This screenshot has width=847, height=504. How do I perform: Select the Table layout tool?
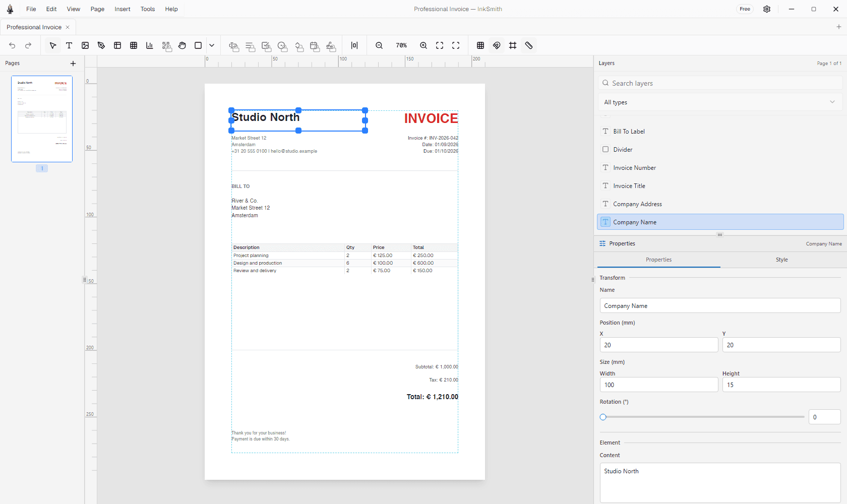pyautogui.click(x=117, y=45)
